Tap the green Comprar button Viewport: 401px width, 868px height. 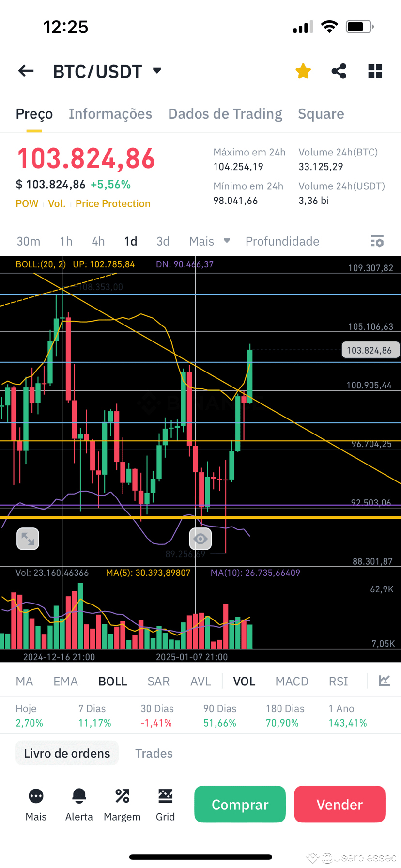click(x=240, y=804)
